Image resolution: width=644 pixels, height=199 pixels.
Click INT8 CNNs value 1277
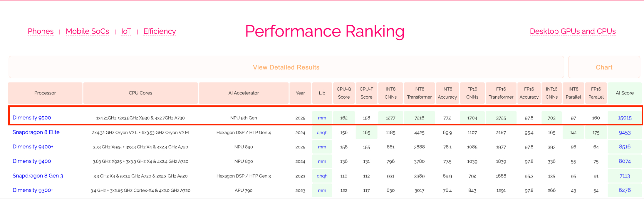click(x=390, y=118)
